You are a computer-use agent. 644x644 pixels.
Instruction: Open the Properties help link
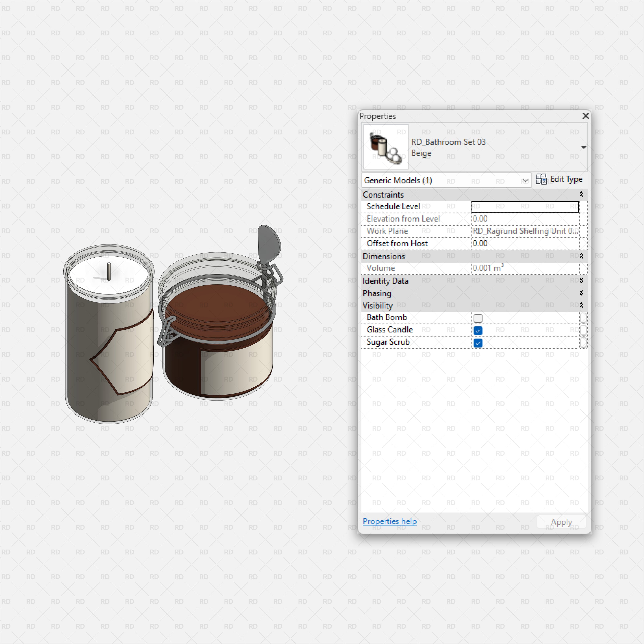tap(389, 521)
